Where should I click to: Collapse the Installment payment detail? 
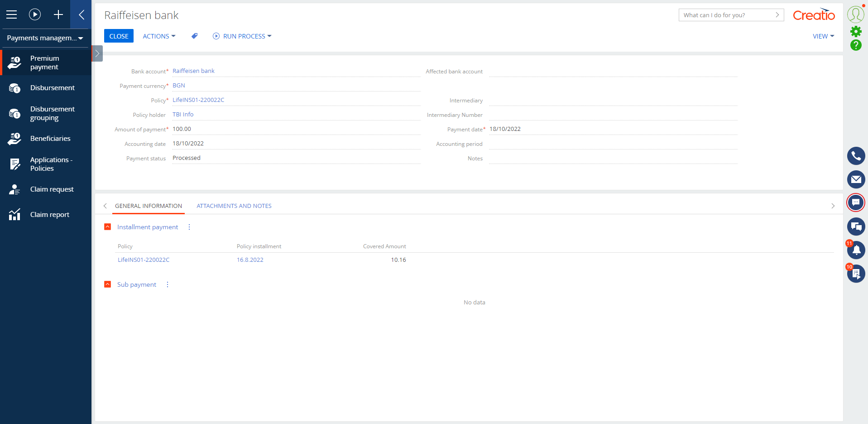point(107,227)
